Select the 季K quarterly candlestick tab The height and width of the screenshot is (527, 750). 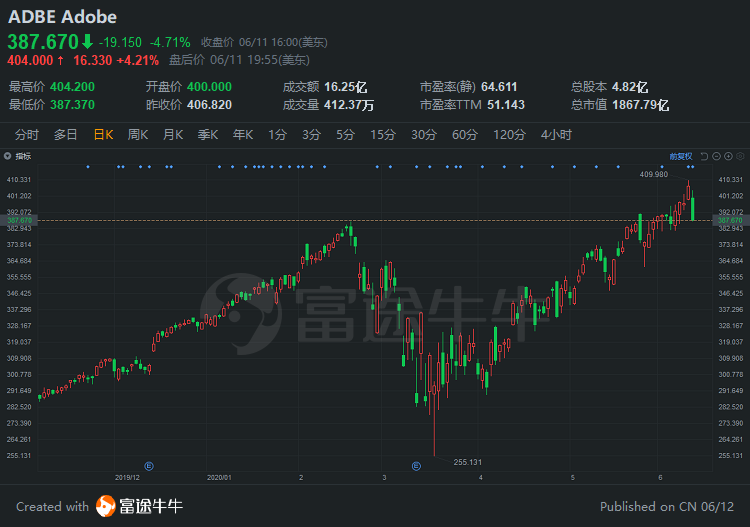point(208,135)
